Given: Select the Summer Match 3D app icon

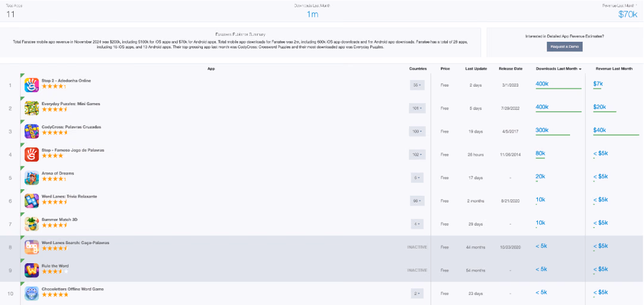Looking at the screenshot, I should pos(32,224).
